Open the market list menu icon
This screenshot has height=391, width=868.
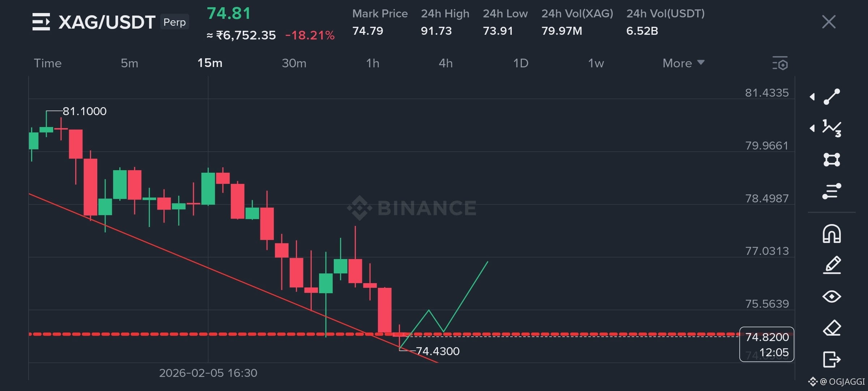click(41, 22)
